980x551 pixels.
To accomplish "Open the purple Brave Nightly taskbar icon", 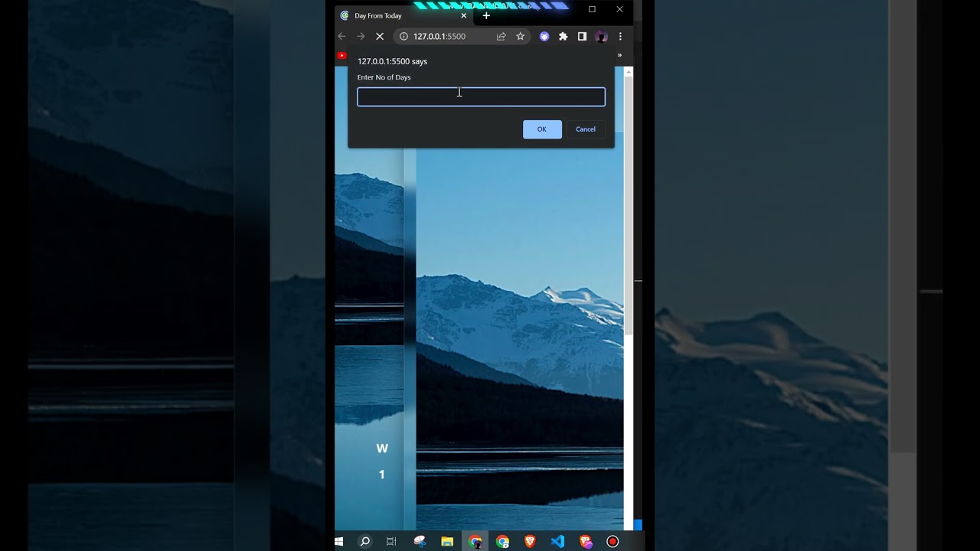I will (x=586, y=542).
